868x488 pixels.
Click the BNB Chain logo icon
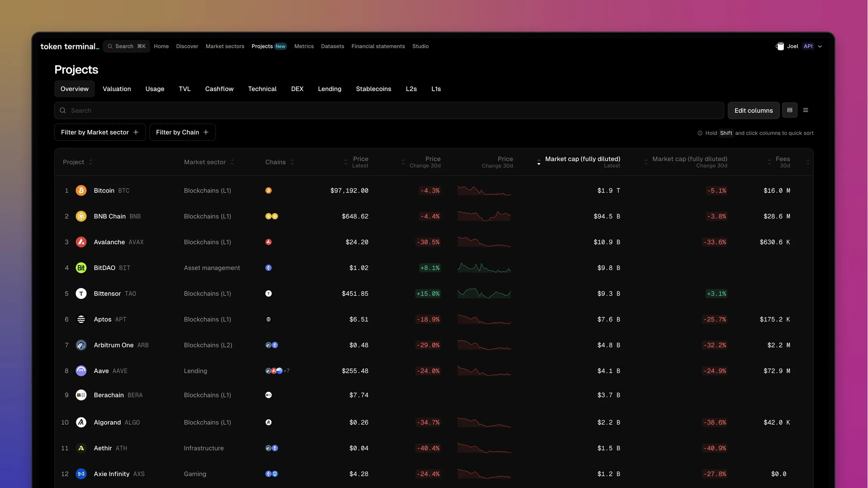click(81, 216)
